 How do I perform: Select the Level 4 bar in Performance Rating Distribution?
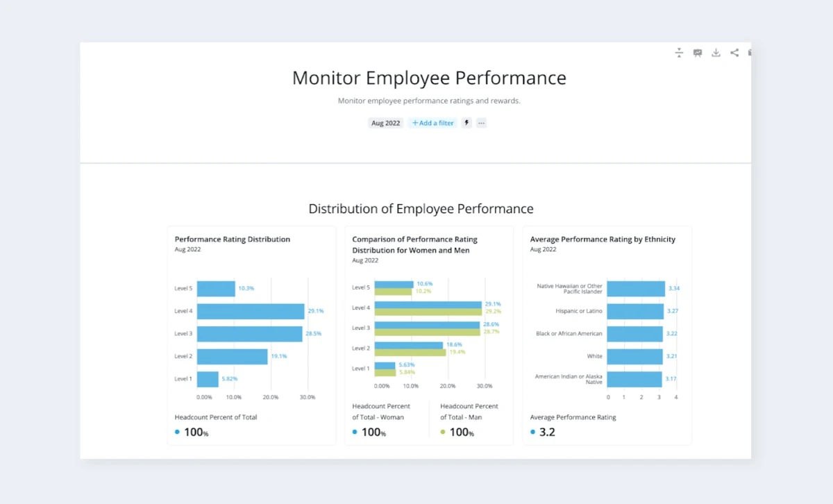pos(251,311)
